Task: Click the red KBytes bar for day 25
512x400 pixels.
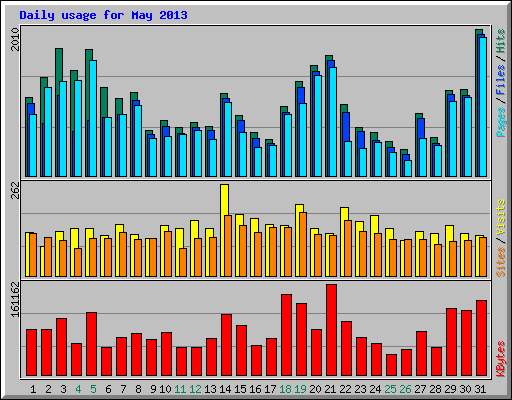Action: [x=391, y=365]
